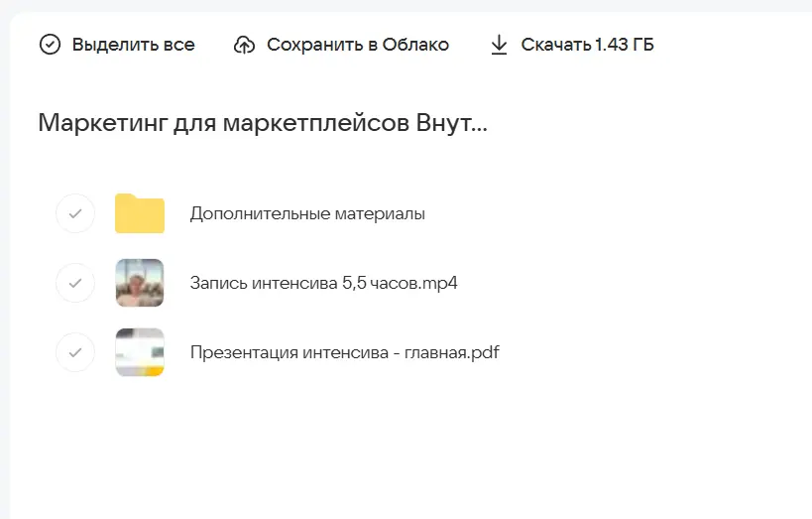Image resolution: width=812 pixels, height=519 pixels.
Task: Open the PDF presentation thumbnail
Action: pyautogui.click(x=140, y=352)
